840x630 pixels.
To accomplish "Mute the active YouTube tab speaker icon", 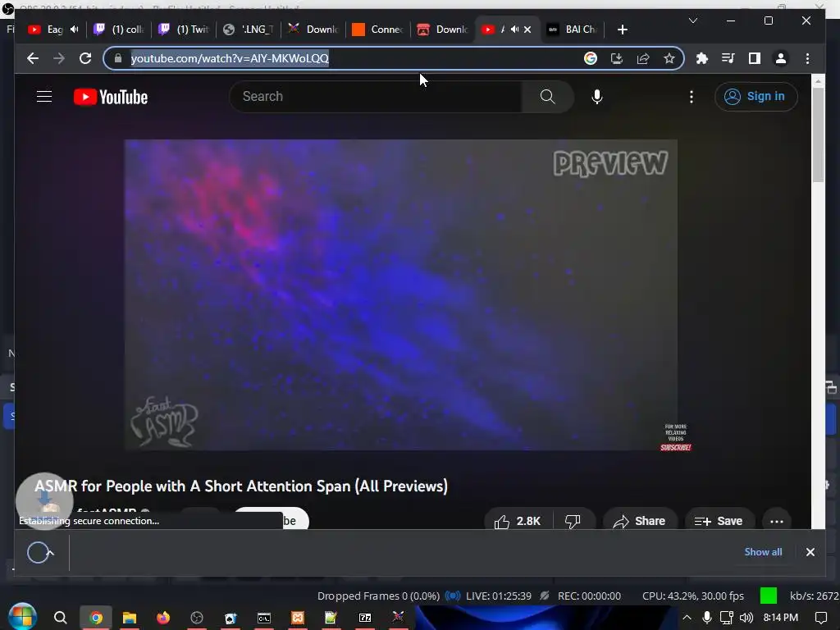I will click(514, 30).
